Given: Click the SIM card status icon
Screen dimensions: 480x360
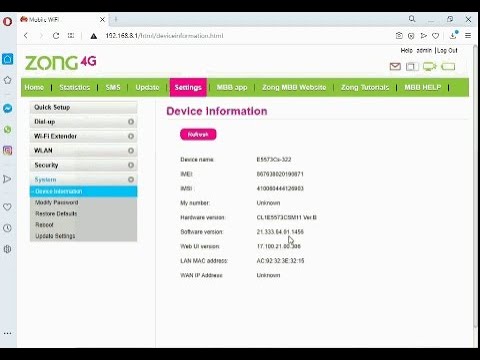Looking at the screenshot, I should tap(412, 67).
